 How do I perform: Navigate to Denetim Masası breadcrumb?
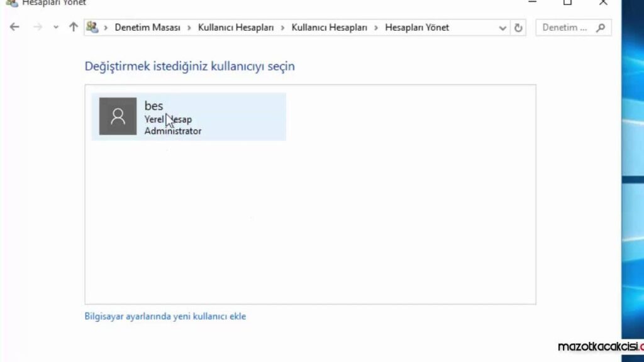pyautogui.click(x=147, y=27)
